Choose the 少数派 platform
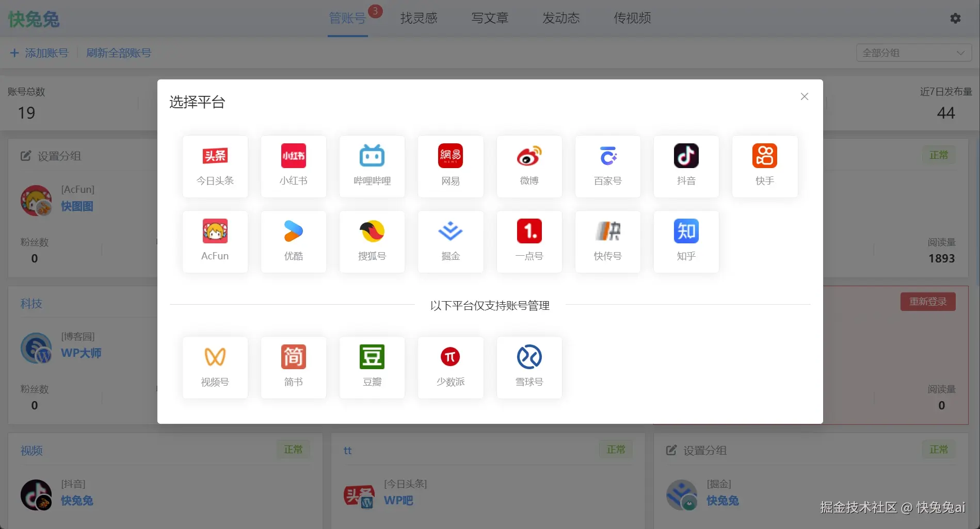This screenshot has height=529, width=980. tap(451, 367)
